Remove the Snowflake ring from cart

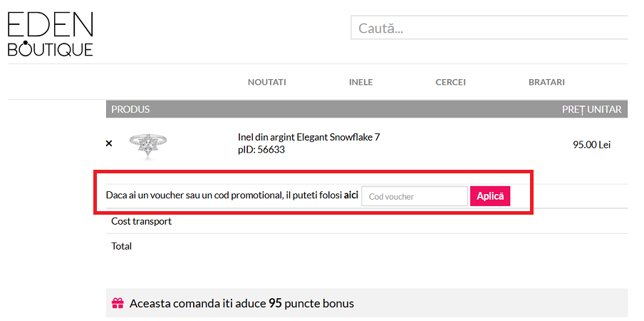pyautogui.click(x=109, y=143)
